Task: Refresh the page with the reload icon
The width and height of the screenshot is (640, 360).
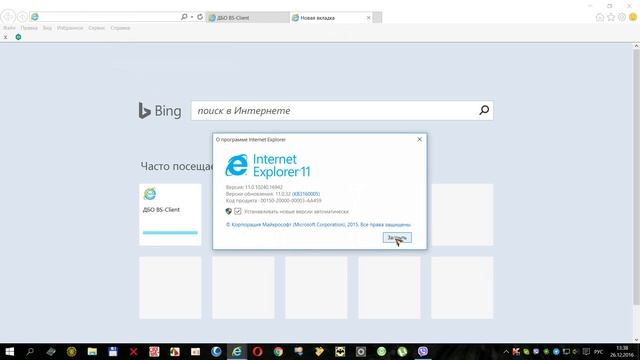Action: [200, 17]
